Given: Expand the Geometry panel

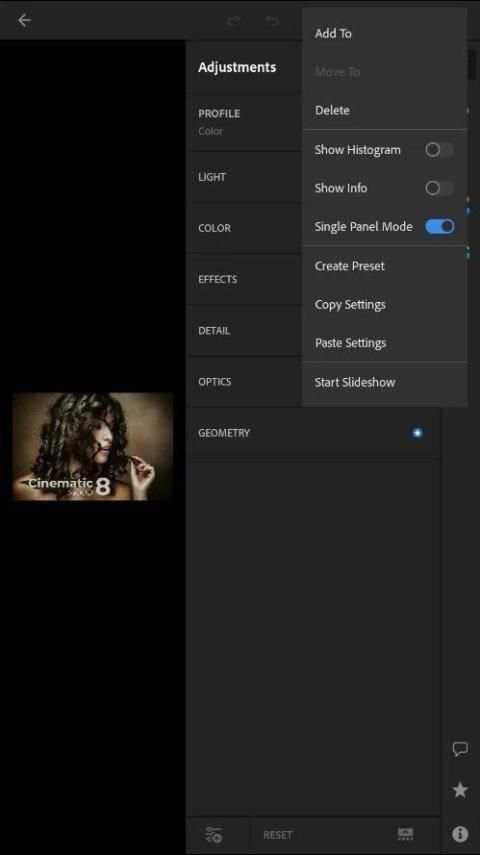Looking at the screenshot, I should click(314, 433).
